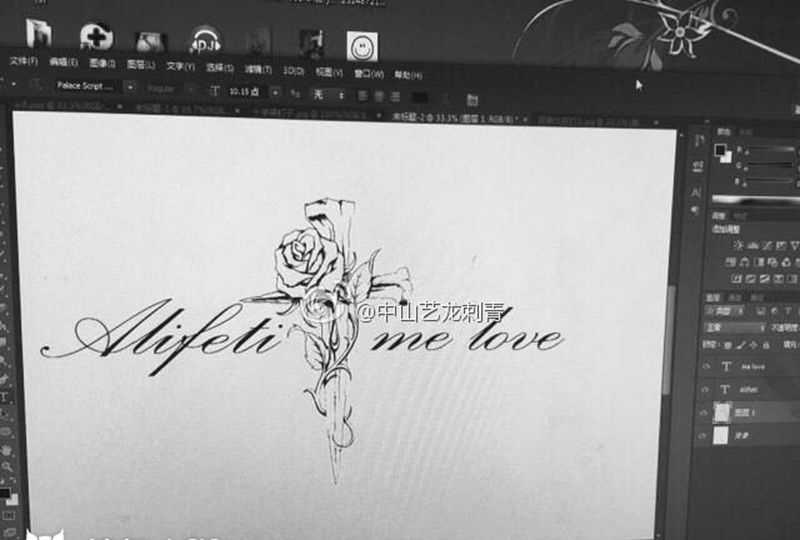This screenshot has width=800, height=540.
Task: Click the foreground color in Color panel
Action: [x=720, y=150]
